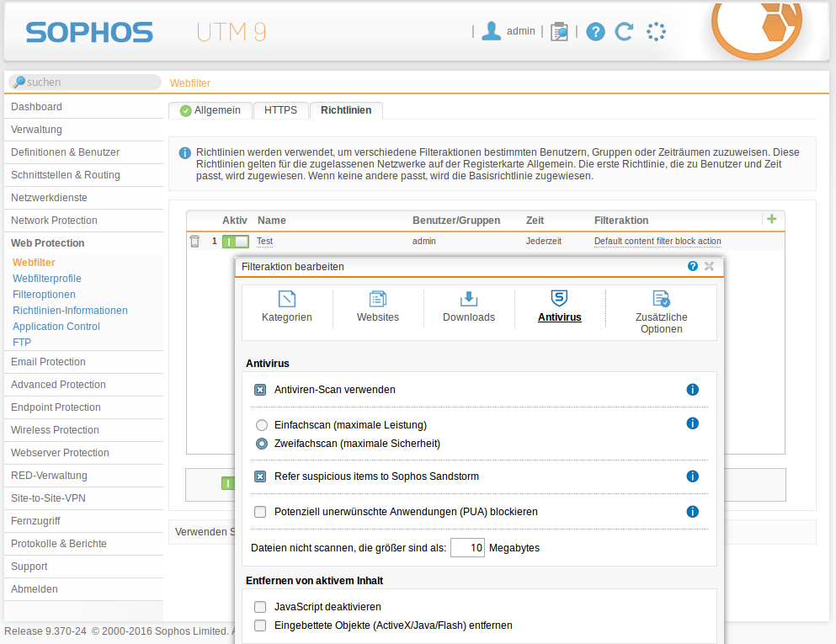Toggle the Test policy active switch
This screenshot has height=644, width=836.
tap(235, 242)
